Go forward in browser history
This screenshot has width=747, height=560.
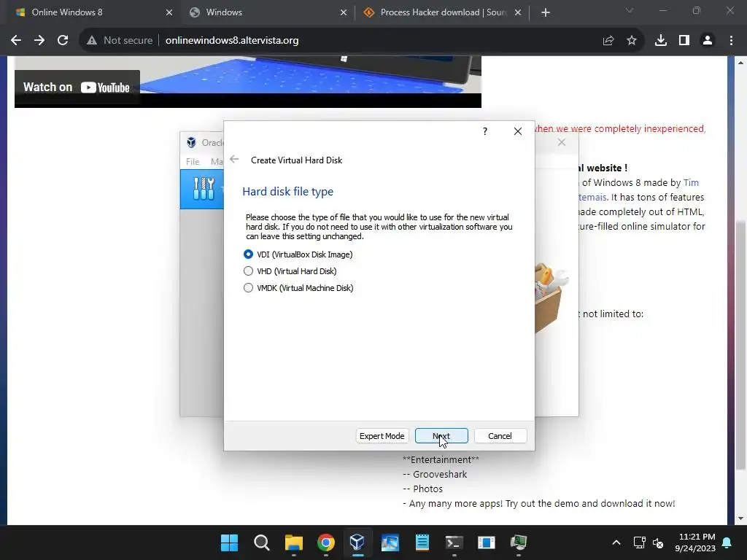(39, 41)
